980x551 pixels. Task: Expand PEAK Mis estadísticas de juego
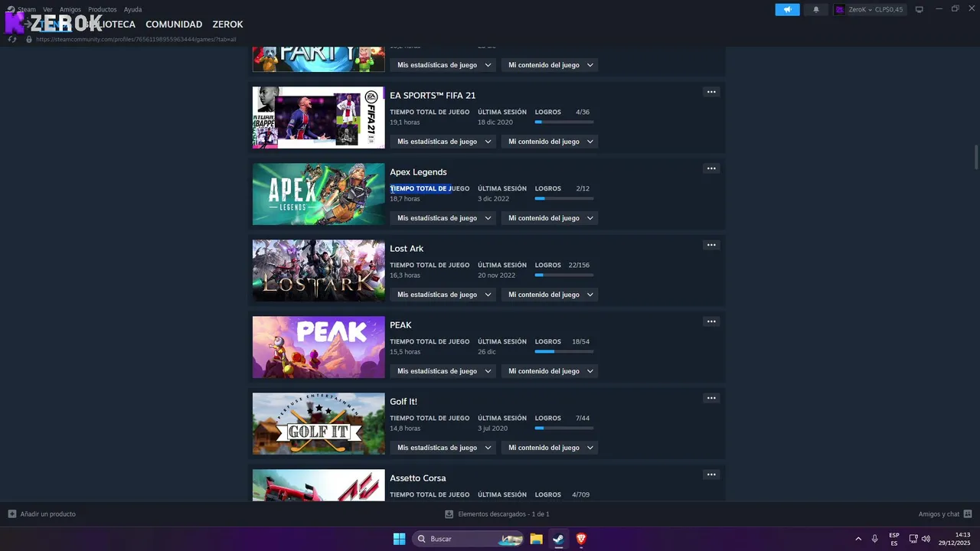pos(443,371)
